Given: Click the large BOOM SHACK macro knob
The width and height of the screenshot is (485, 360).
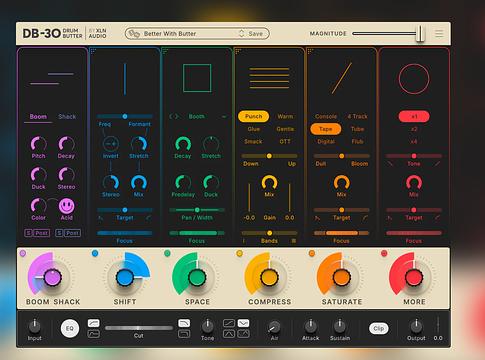Looking at the screenshot, I should coord(52,277).
